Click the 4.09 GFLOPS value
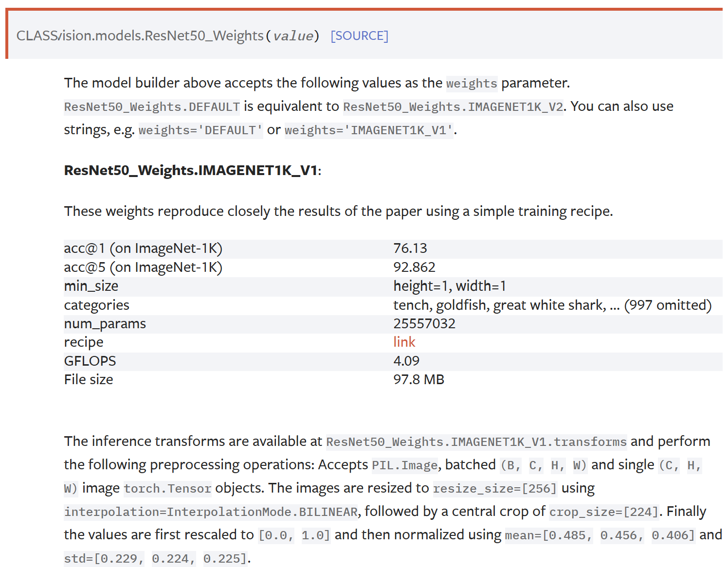728x567 pixels. tap(406, 361)
